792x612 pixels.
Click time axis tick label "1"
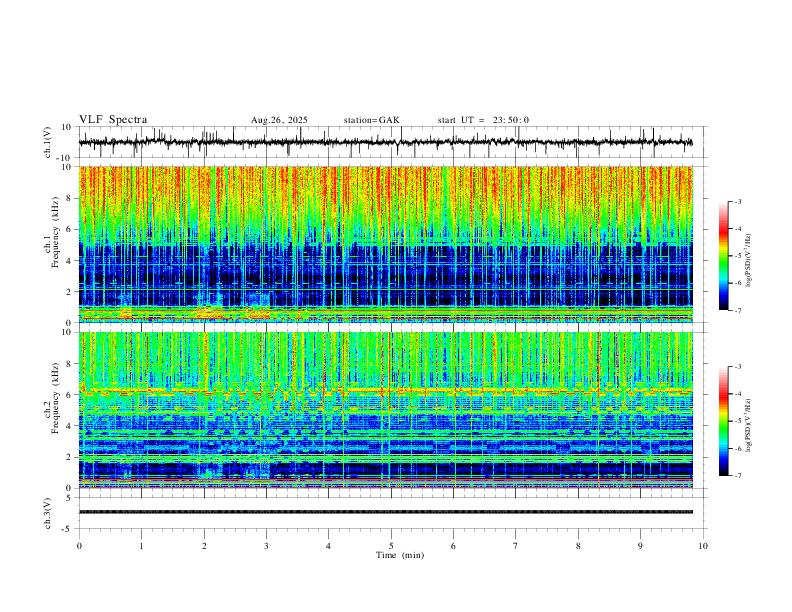coord(141,546)
